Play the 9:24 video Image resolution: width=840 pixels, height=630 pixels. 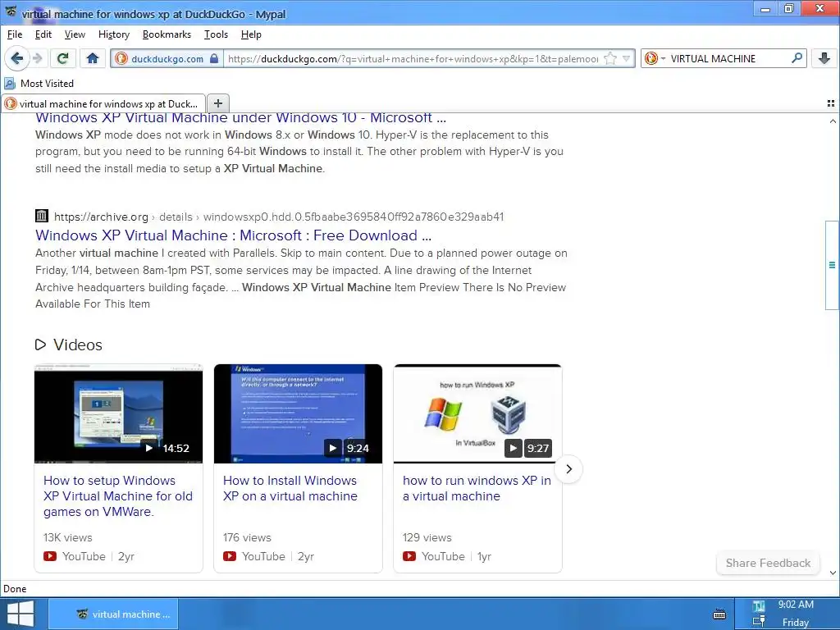point(333,448)
